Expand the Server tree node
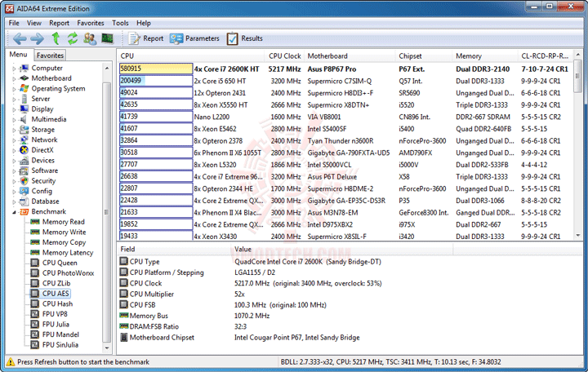The width and height of the screenshot is (588, 372). coord(14,100)
